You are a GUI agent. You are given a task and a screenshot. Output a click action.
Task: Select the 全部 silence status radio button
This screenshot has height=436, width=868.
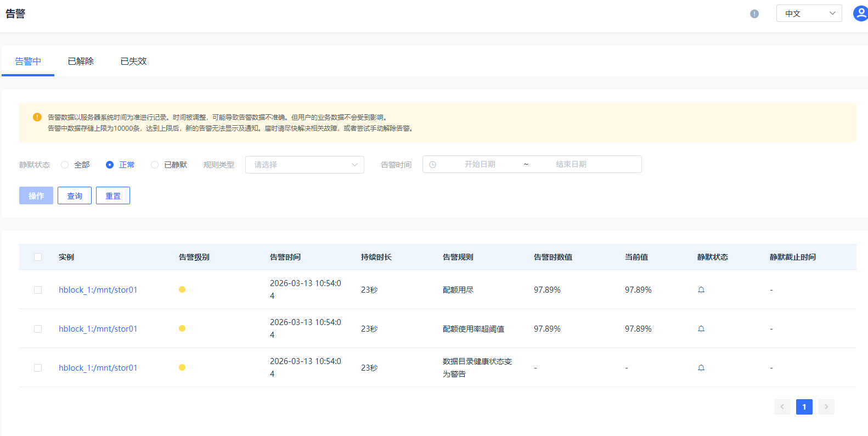point(65,165)
